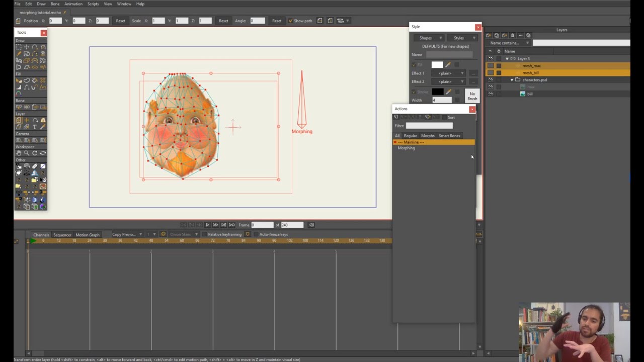Click the new layer icon in Layers panel
Screen dimensions: 644x362
coord(489,35)
